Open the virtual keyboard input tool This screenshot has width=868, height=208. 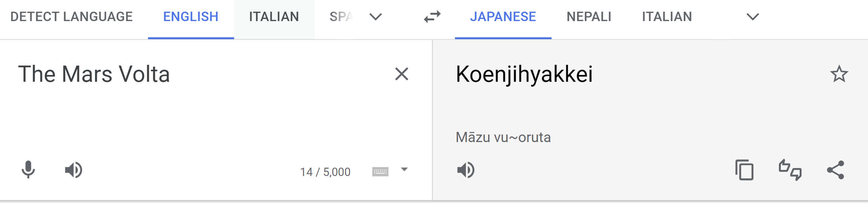(380, 172)
